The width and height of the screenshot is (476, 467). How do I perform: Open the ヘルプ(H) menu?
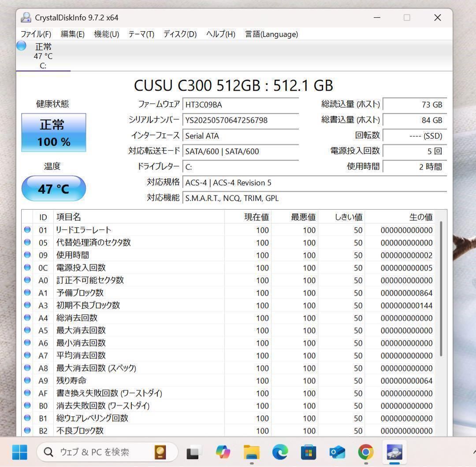[x=219, y=34]
